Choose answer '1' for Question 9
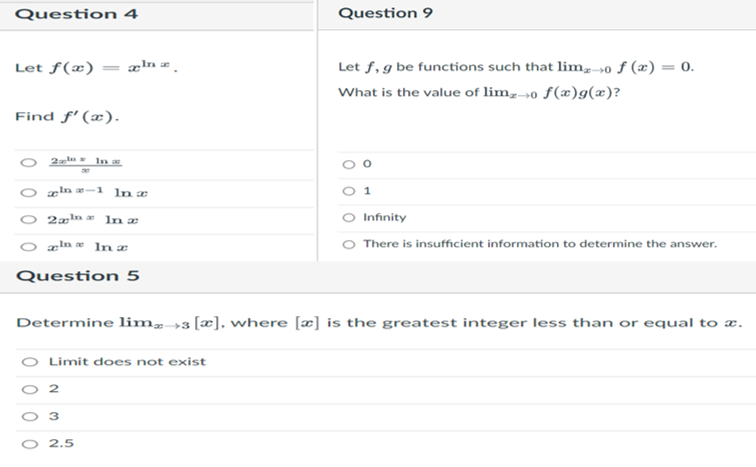Screen dimensions: 756x467 pos(349,191)
